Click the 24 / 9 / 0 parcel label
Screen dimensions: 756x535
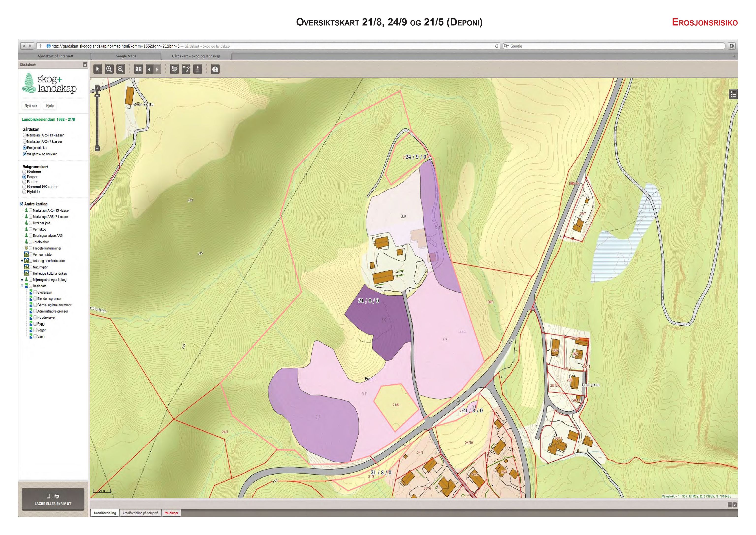(x=416, y=157)
